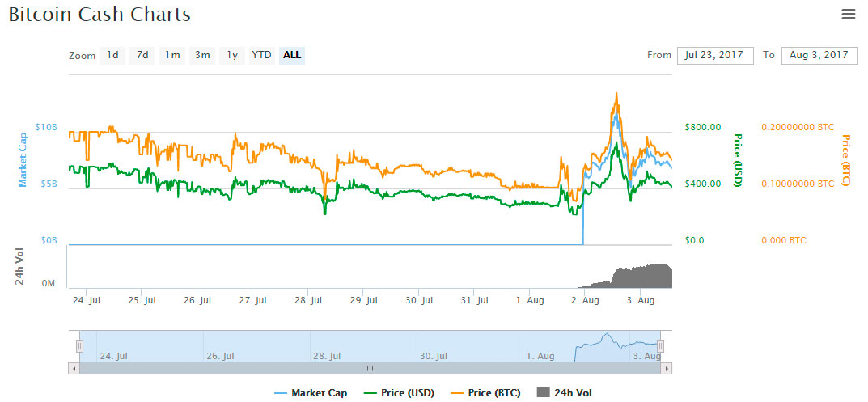Viewport: 868px width, 402px height.
Task: Click the $0B market cap axis label
Action: click(x=49, y=240)
